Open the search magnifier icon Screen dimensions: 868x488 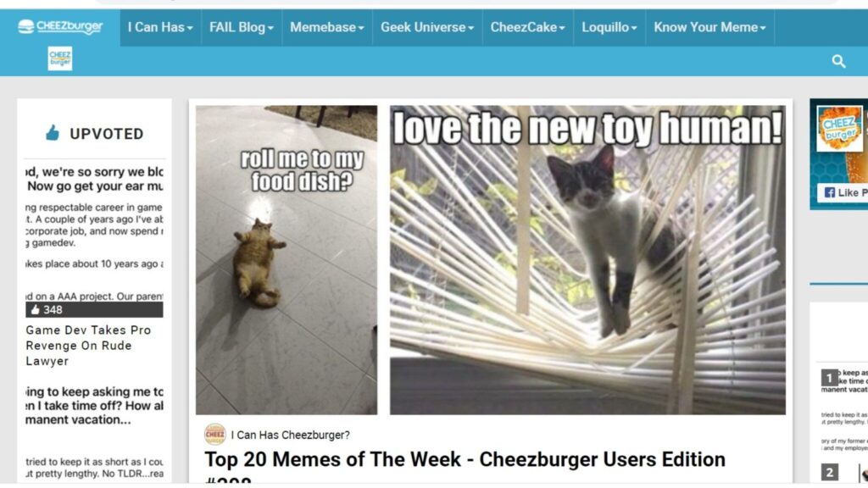coord(838,61)
